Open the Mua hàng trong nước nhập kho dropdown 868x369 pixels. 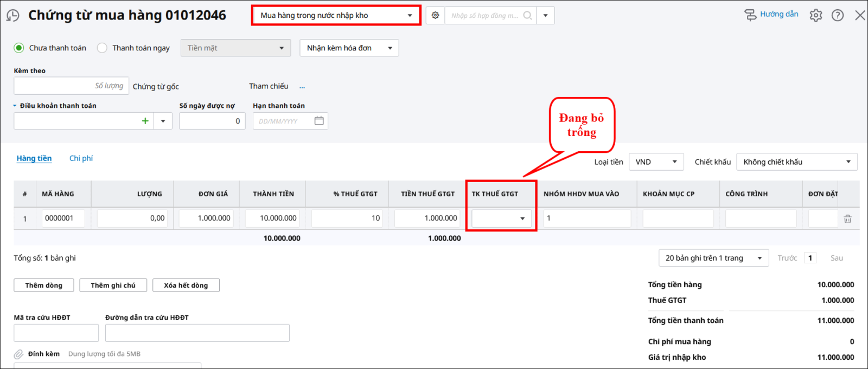(336, 16)
